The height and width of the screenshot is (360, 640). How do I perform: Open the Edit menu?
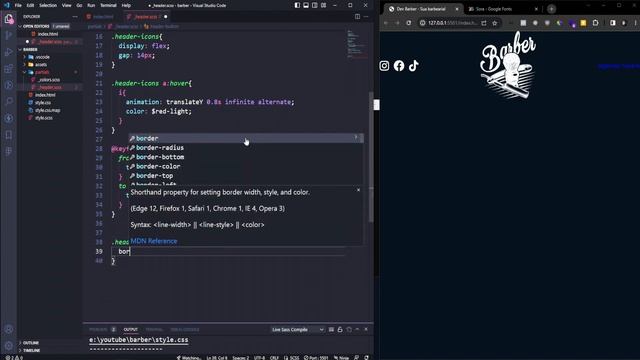pyautogui.click(x=30, y=5)
